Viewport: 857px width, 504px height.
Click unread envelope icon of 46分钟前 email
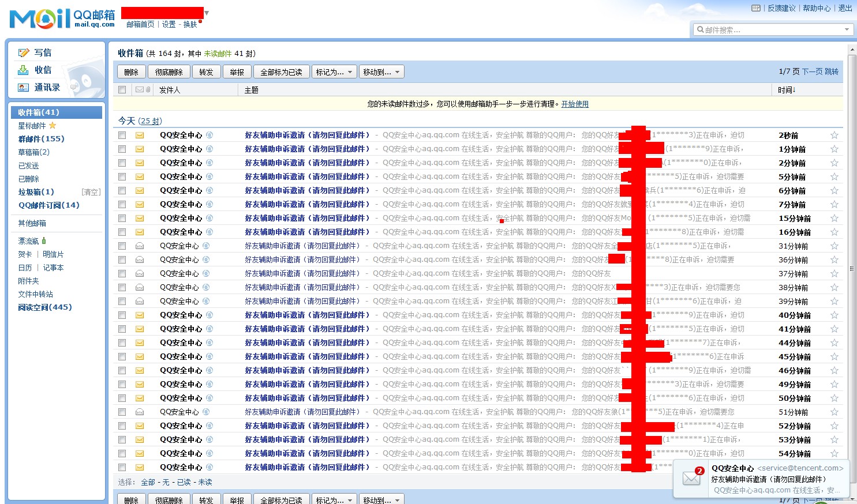coord(140,370)
